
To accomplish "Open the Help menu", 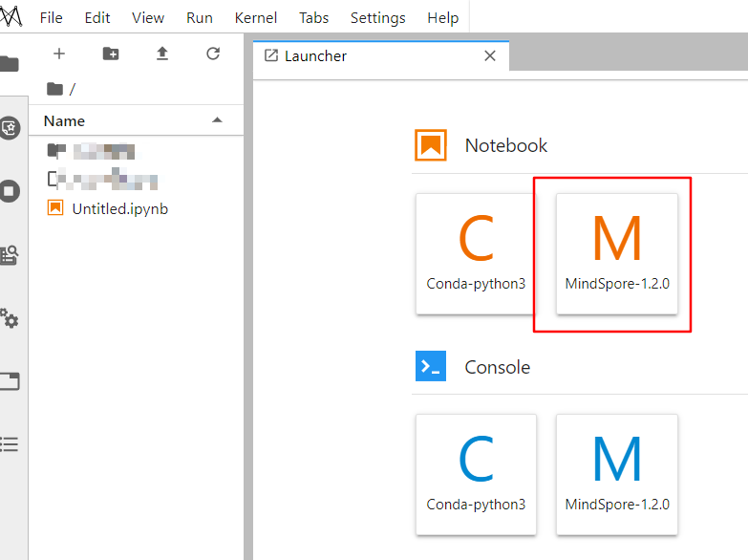I will pos(442,17).
